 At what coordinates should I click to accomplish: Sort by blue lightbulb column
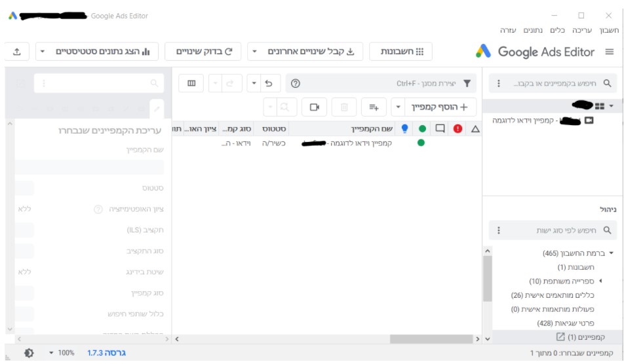(x=404, y=129)
